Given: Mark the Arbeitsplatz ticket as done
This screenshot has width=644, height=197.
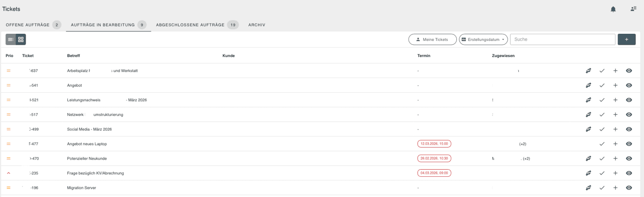Looking at the screenshot, I should [602, 71].
